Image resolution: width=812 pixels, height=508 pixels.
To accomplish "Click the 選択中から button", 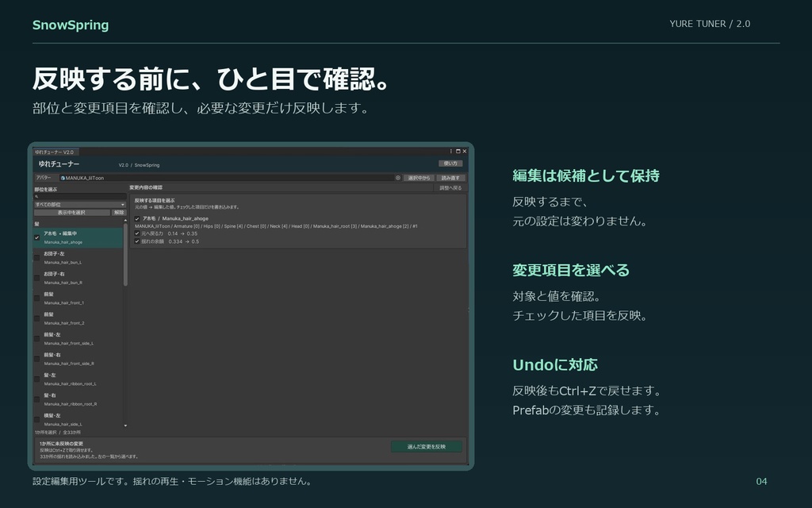I will tap(419, 178).
